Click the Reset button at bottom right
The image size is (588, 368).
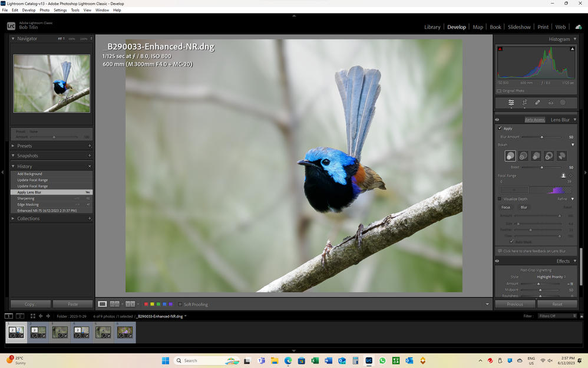(x=557, y=304)
